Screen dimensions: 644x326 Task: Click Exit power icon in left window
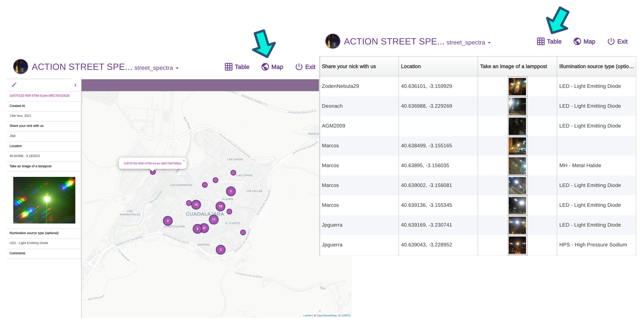tap(299, 67)
